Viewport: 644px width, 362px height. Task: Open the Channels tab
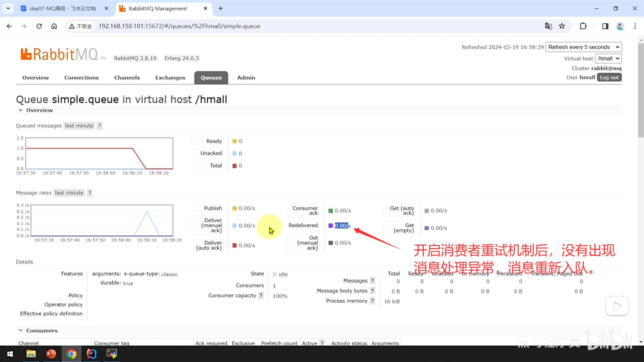(127, 77)
